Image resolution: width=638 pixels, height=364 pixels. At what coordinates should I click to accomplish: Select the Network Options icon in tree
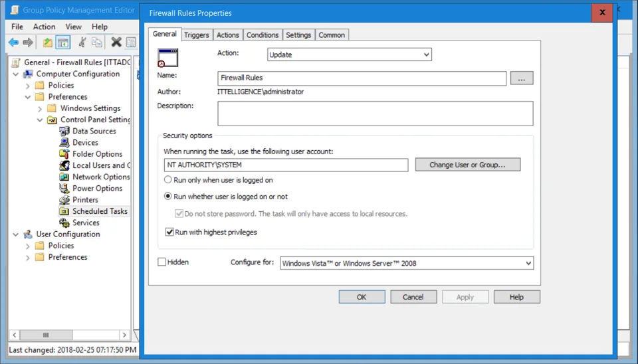tap(64, 177)
